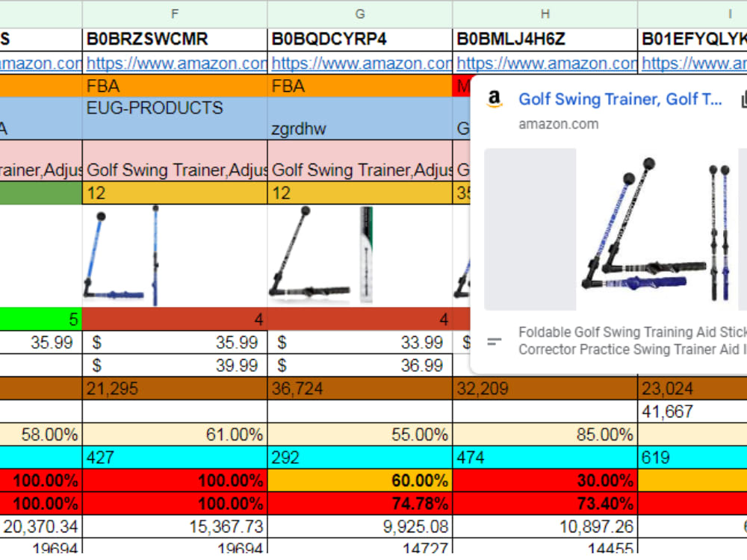Select the 61.00% cell
The width and height of the screenshot is (747, 560).
click(x=175, y=435)
